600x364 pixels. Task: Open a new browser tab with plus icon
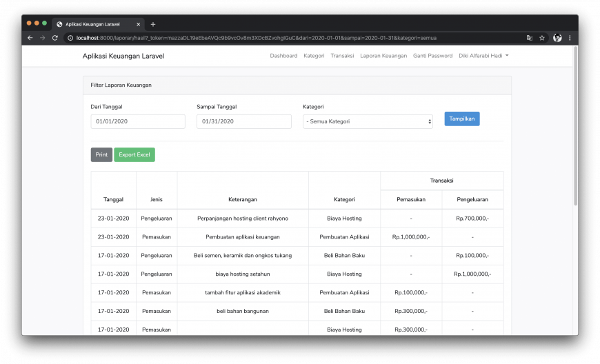[x=153, y=24]
